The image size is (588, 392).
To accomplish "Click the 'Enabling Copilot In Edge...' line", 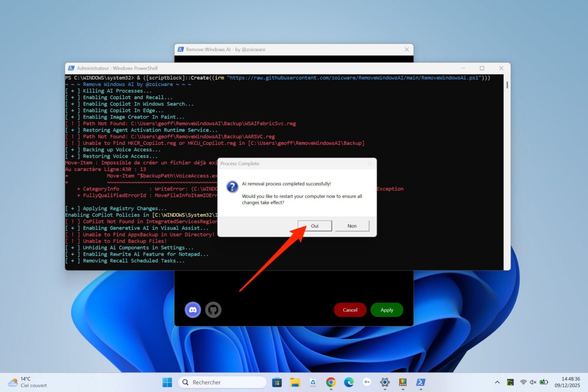I will pyautogui.click(x=114, y=111).
